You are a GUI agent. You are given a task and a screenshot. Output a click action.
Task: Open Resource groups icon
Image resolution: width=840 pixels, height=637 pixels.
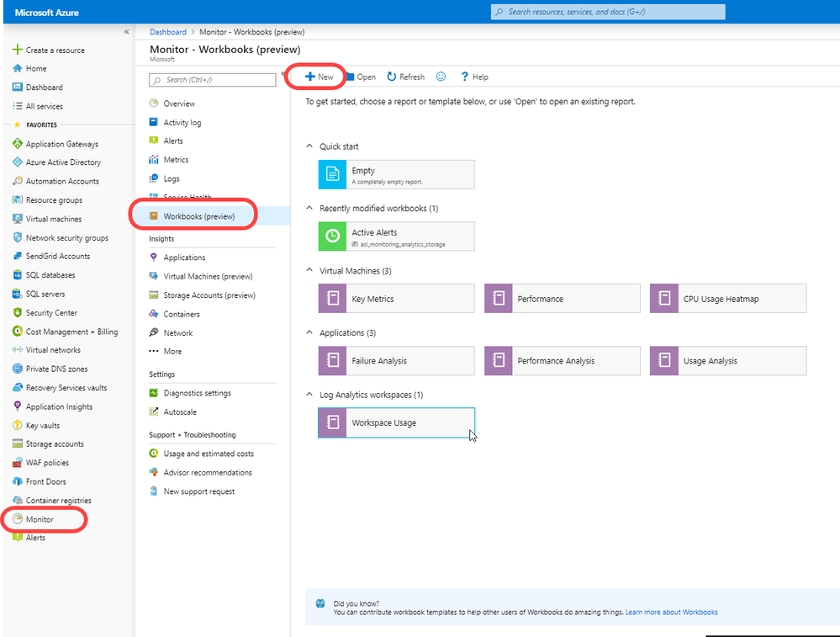17,200
